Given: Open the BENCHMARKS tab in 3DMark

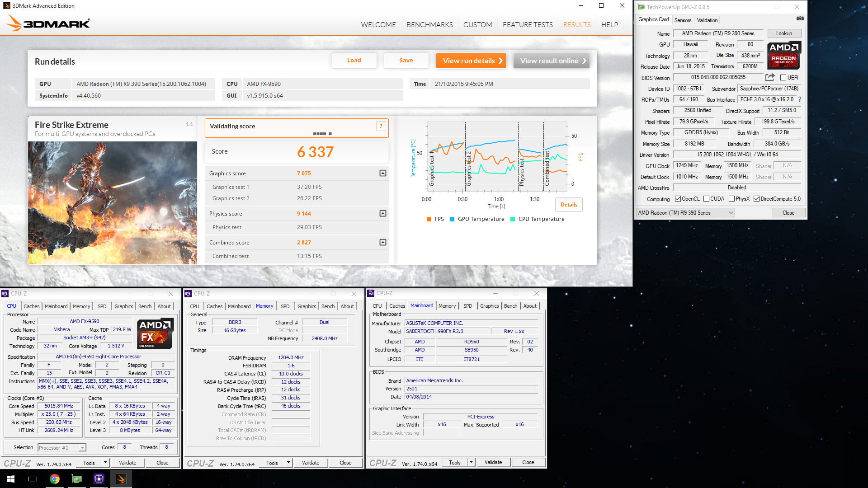Looking at the screenshot, I should tap(429, 24).
